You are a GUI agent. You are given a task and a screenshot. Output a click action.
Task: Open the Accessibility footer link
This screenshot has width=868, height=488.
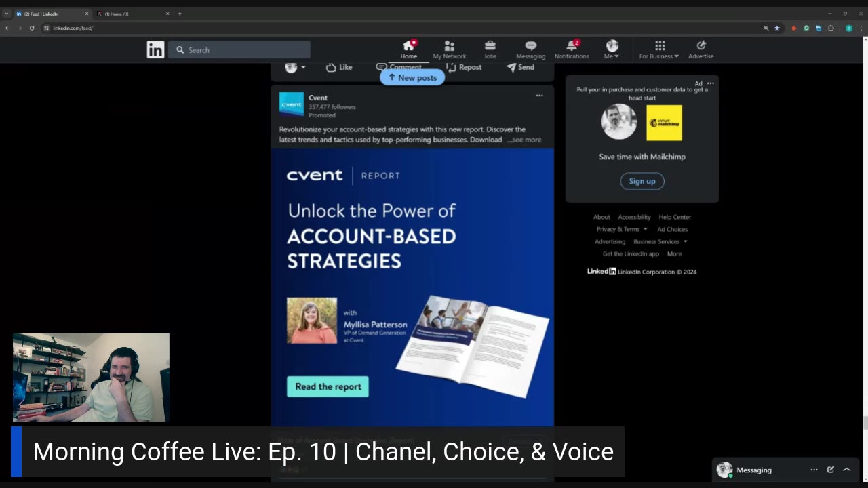[x=634, y=217]
